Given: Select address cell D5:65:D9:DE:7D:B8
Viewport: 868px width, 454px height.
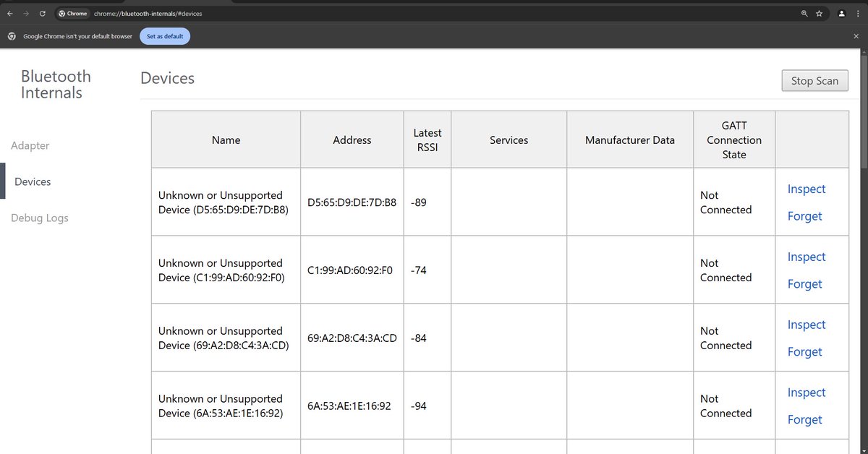Looking at the screenshot, I should (x=352, y=202).
